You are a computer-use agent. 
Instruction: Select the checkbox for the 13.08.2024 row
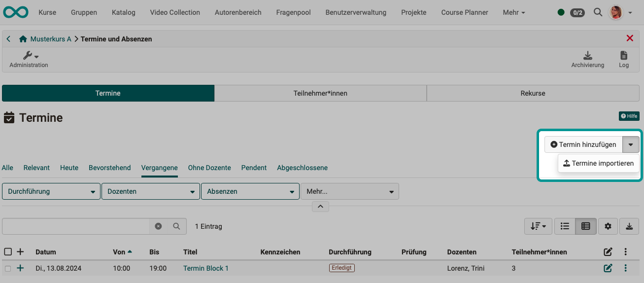tap(8, 269)
